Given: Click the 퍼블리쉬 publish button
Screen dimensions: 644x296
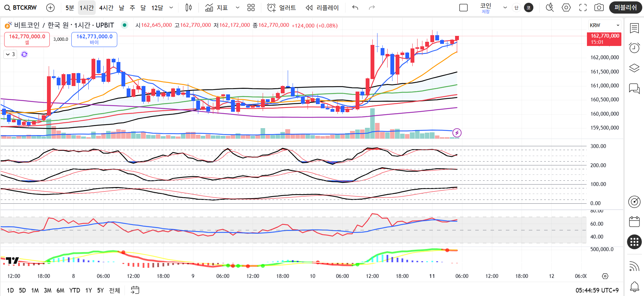Looking at the screenshot, I should pos(626,8).
